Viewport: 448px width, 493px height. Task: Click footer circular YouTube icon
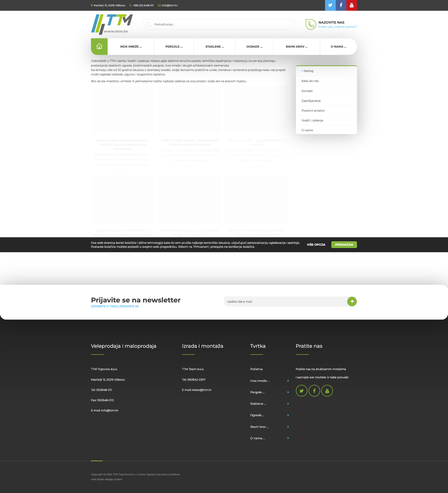tap(327, 391)
